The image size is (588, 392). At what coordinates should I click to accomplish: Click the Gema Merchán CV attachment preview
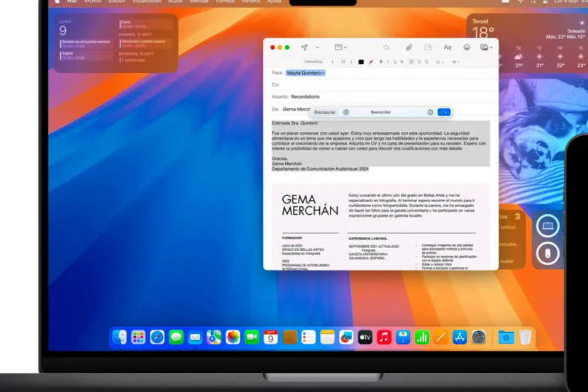pyautogui.click(x=381, y=227)
